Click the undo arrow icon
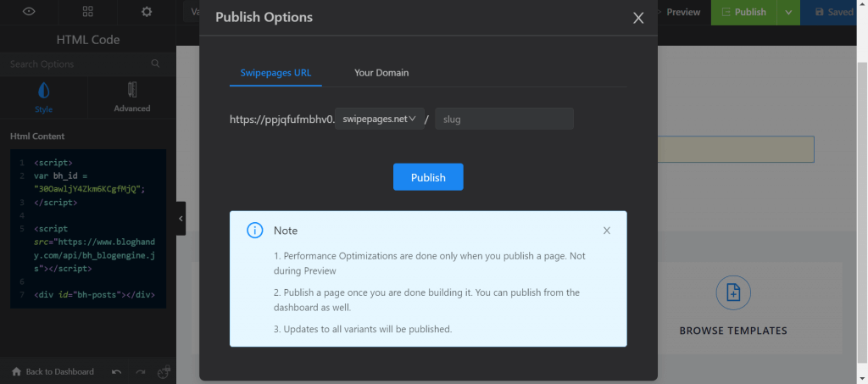This screenshot has width=868, height=384. click(x=116, y=372)
